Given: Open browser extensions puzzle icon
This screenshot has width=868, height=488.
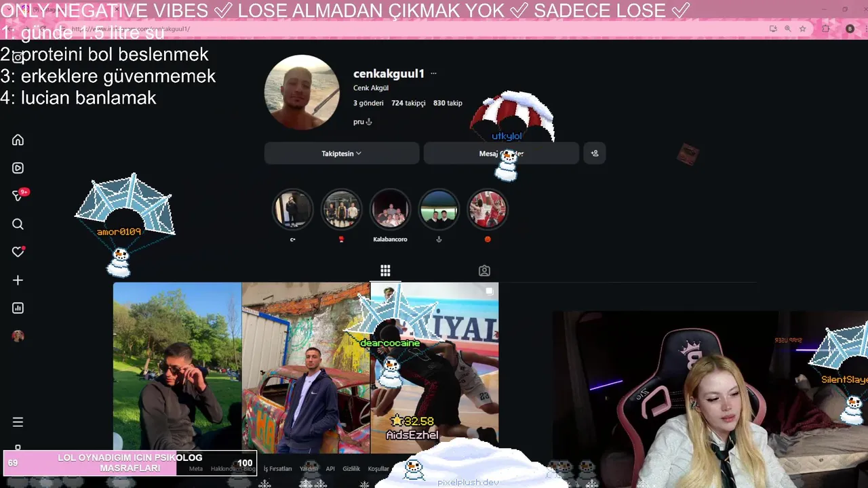Looking at the screenshot, I should coord(826,28).
